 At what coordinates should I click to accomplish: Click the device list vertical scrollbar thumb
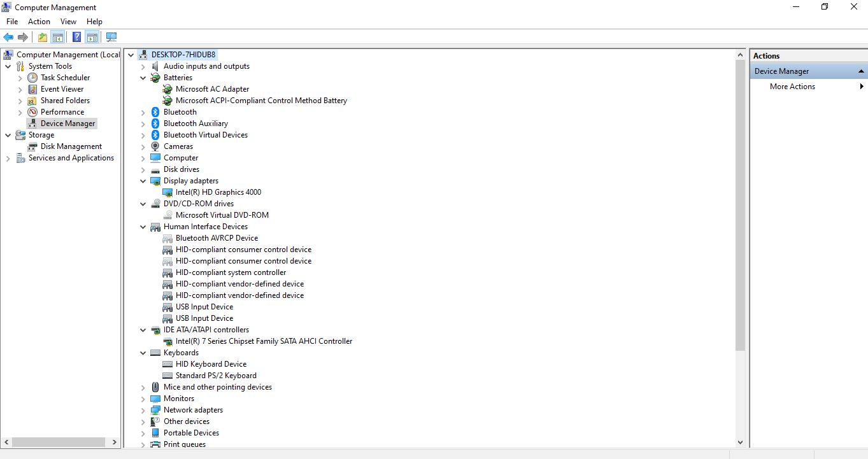click(x=740, y=205)
